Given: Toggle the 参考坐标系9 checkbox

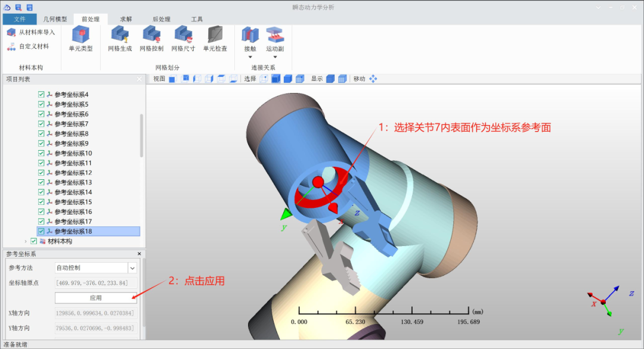Looking at the screenshot, I should coord(41,144).
